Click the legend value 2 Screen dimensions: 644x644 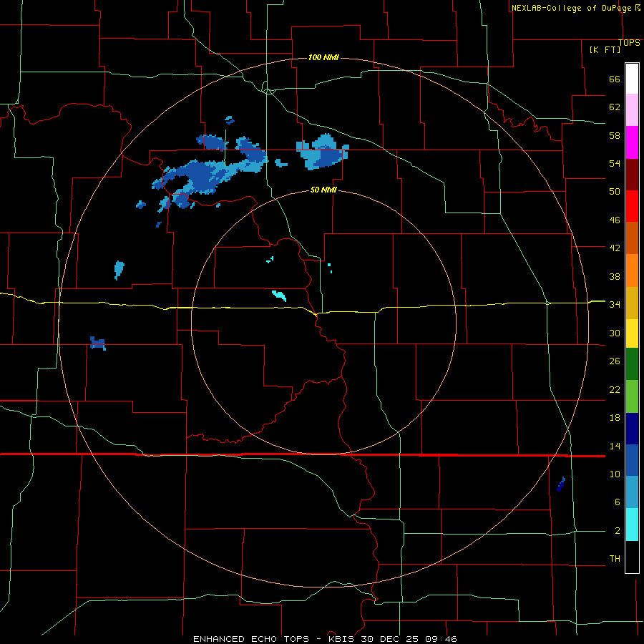[x=618, y=531]
